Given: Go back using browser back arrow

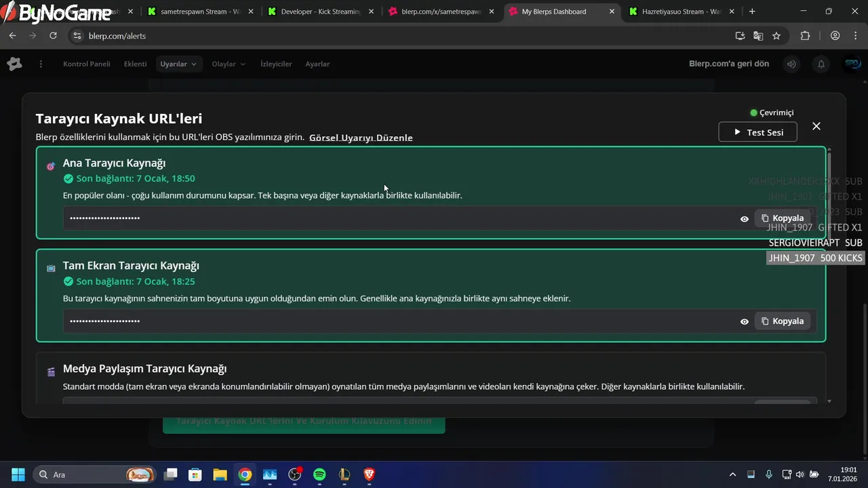Looking at the screenshot, I should click(12, 36).
